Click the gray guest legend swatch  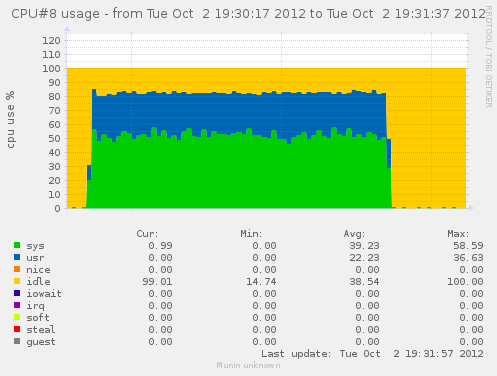[17, 341]
